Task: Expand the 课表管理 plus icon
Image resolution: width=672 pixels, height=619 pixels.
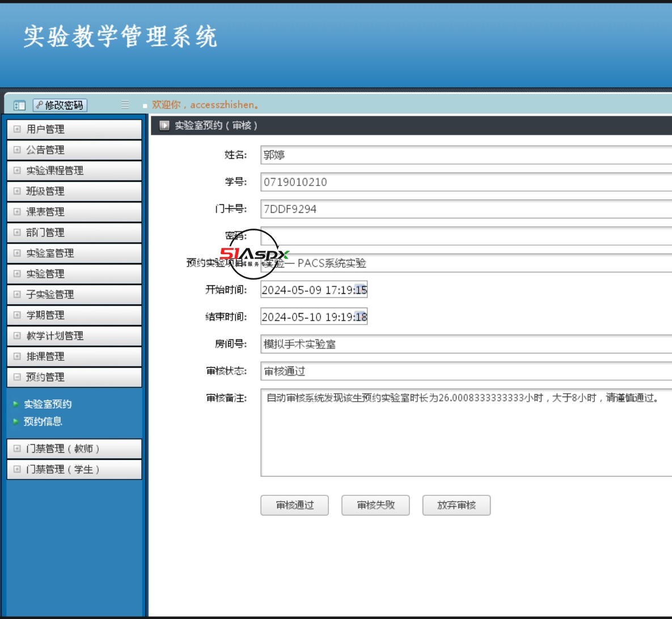Action: pos(17,211)
